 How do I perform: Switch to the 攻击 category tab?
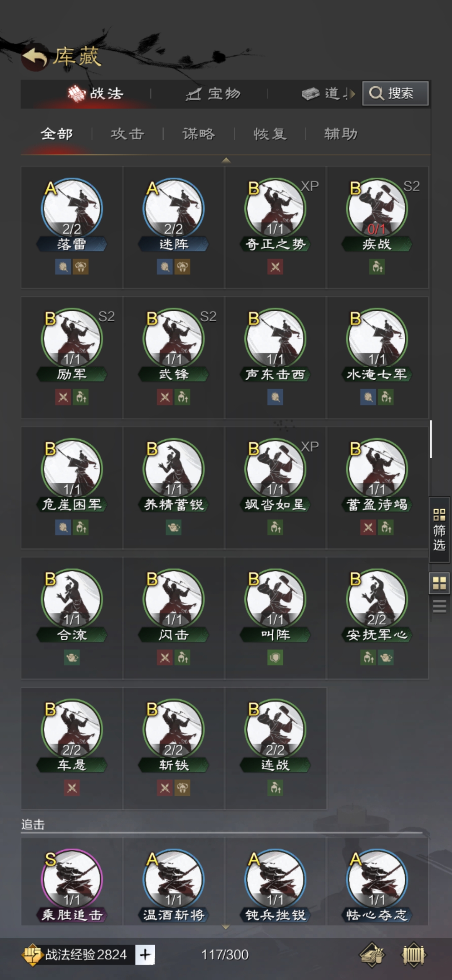[x=127, y=134]
